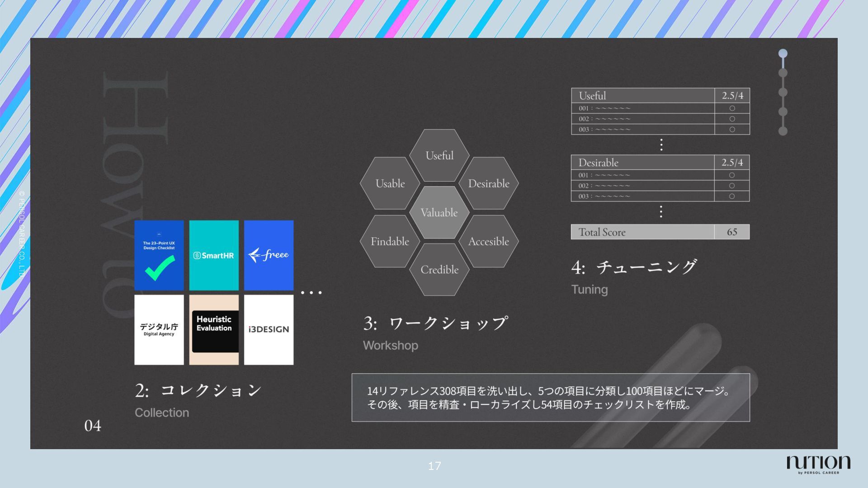Open the SmartHR reference card

[214, 255]
